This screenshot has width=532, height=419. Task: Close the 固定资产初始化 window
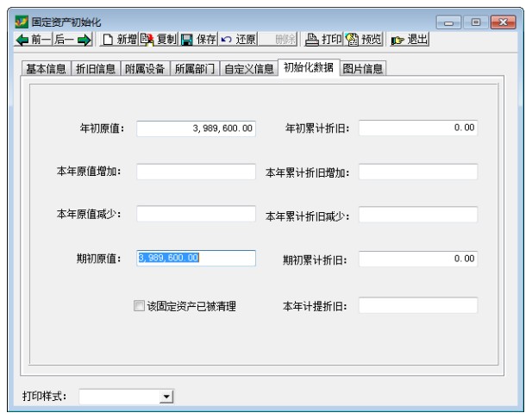(x=504, y=22)
